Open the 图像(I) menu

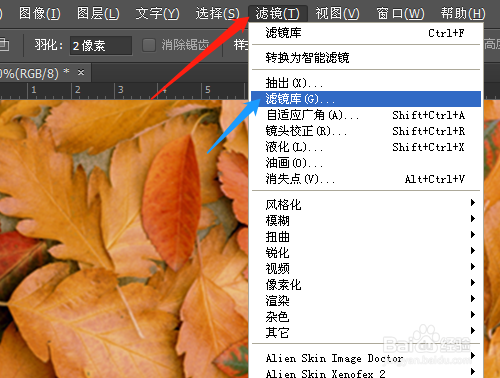pos(40,14)
